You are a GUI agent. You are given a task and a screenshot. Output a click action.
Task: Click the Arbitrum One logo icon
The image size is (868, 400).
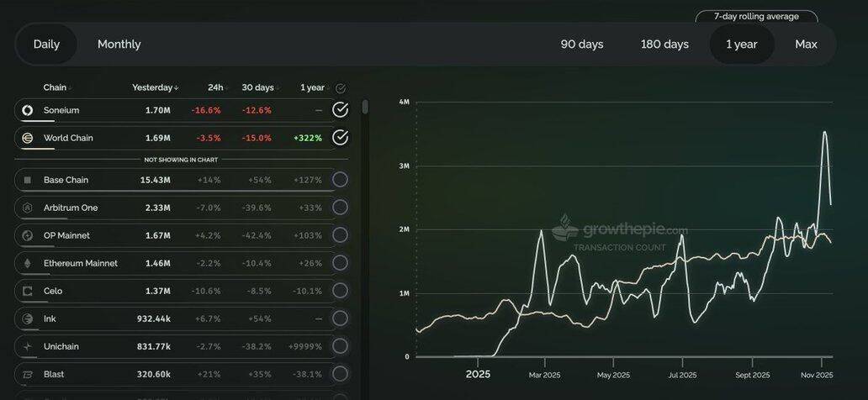(27, 208)
